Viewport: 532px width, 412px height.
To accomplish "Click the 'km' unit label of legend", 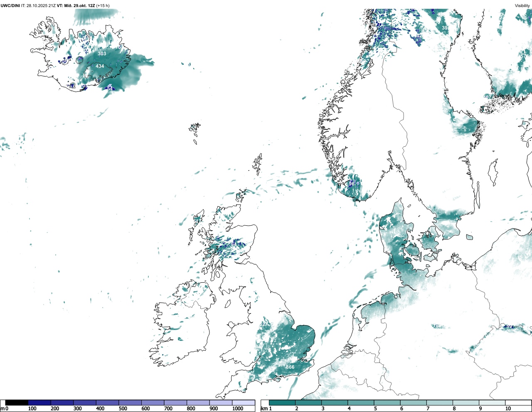I will pyautogui.click(x=264, y=409).
